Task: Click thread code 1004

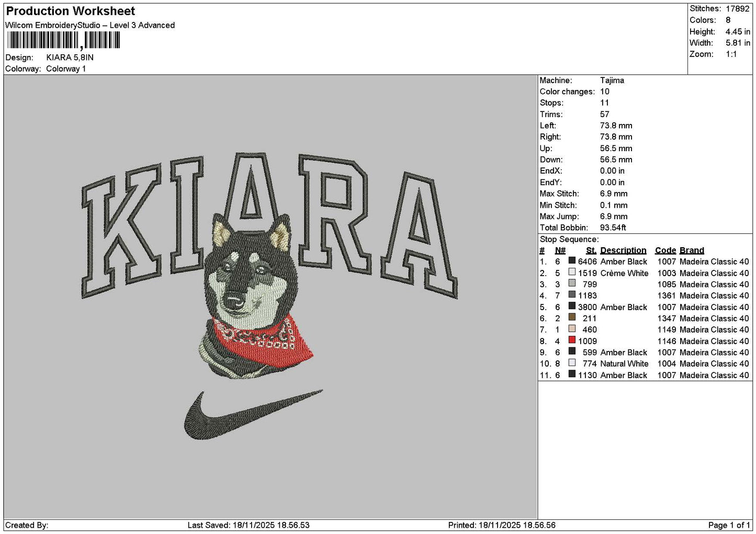Action: click(667, 363)
